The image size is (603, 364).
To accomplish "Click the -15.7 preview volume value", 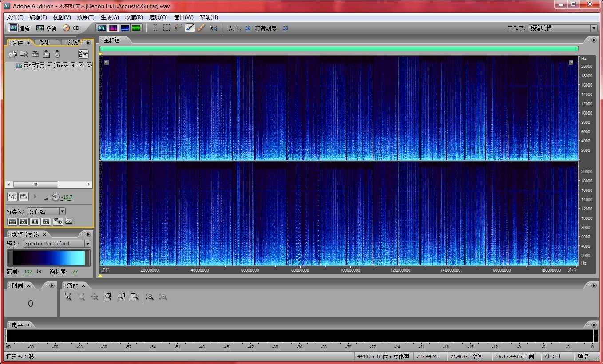I will point(67,197).
